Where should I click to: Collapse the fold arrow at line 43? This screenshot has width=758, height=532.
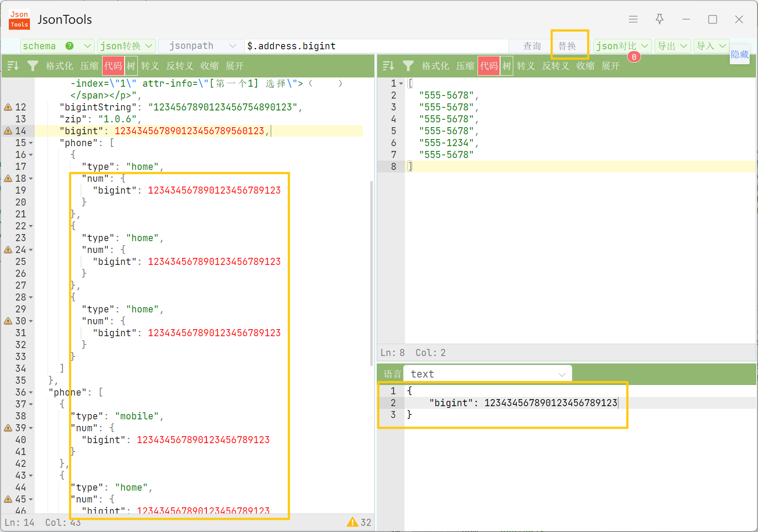[31, 476]
